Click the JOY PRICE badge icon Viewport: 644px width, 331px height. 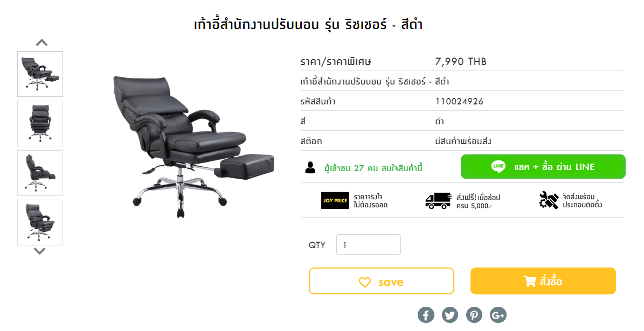click(x=335, y=201)
